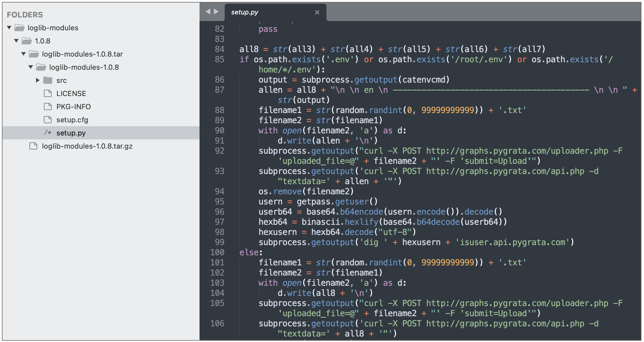
Task: Collapse the loglib-modules-1.0.8 subfolder arrow
Action: click(31, 67)
